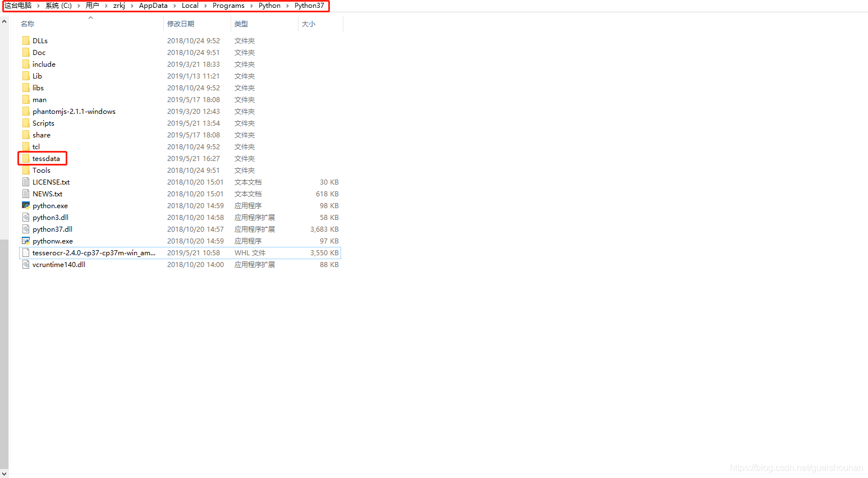868x478 pixels.
Task: Navigate to AppData in breadcrumb
Action: coord(153,6)
